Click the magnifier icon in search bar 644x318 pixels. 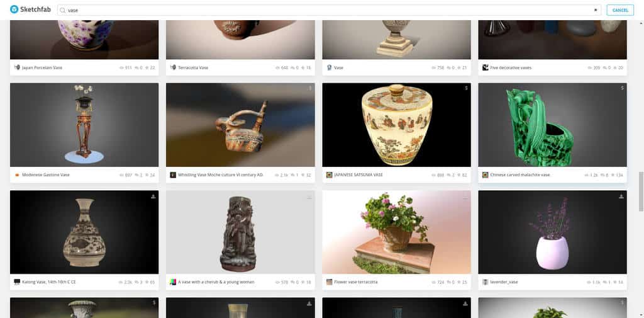click(63, 10)
